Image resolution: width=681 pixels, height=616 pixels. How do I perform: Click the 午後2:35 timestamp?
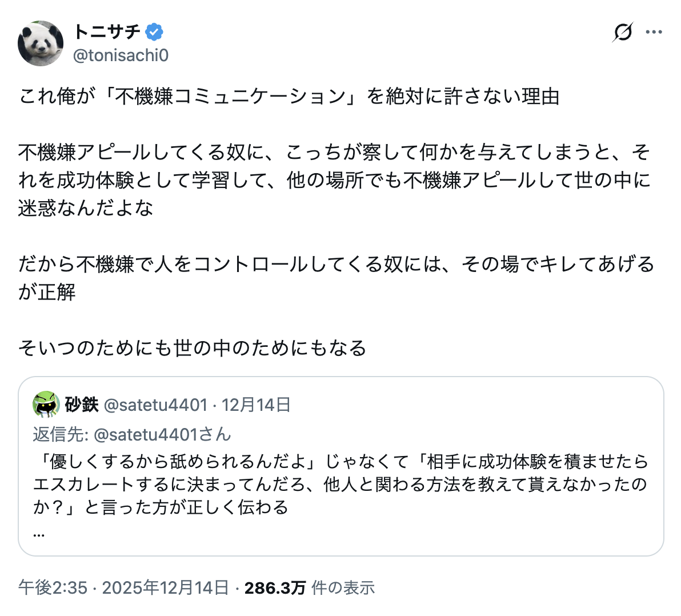tap(53, 587)
